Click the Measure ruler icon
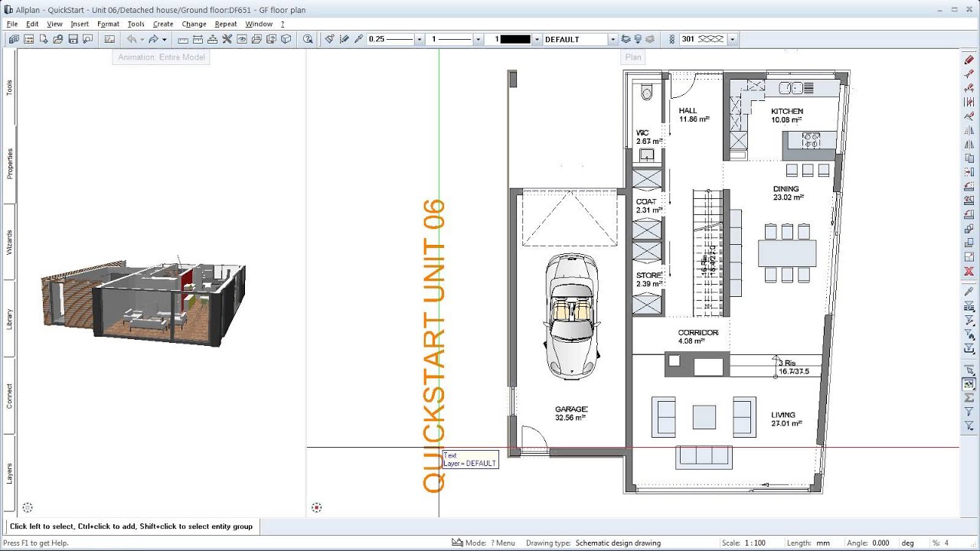Viewport: 980px width, 551px height. click(183, 39)
